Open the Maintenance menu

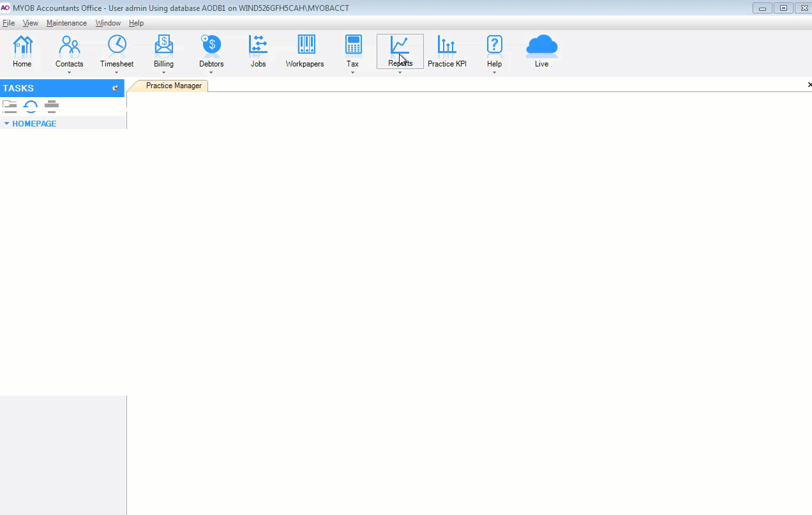66,23
